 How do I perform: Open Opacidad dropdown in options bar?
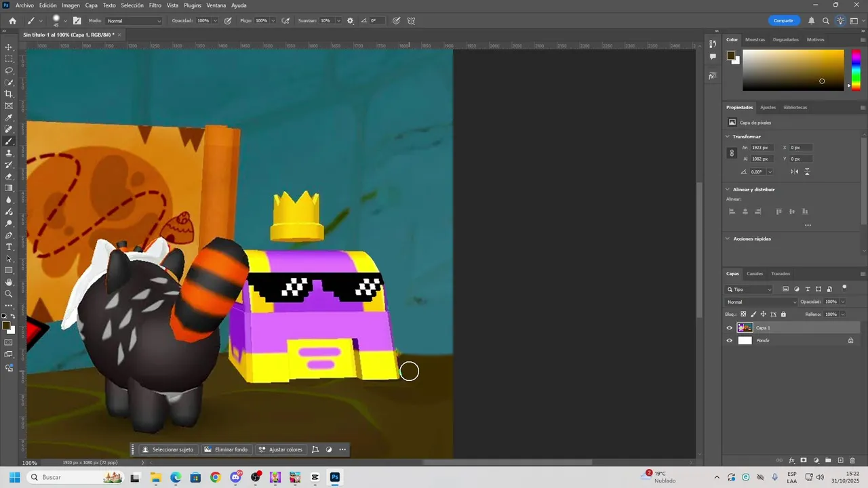pos(215,21)
